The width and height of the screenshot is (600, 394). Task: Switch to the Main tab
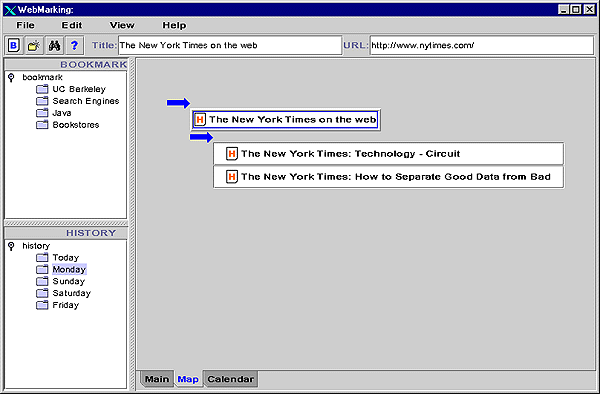157,379
